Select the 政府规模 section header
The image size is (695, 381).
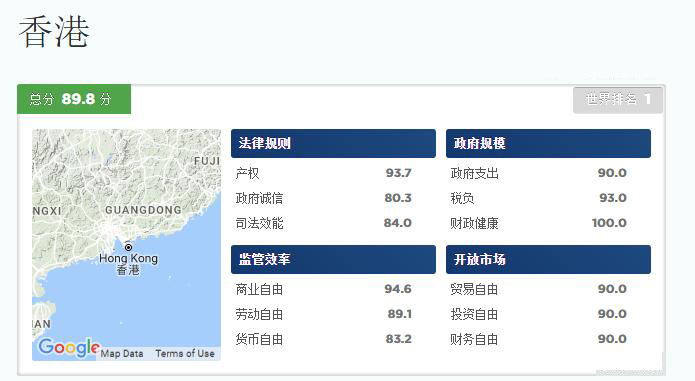click(548, 144)
